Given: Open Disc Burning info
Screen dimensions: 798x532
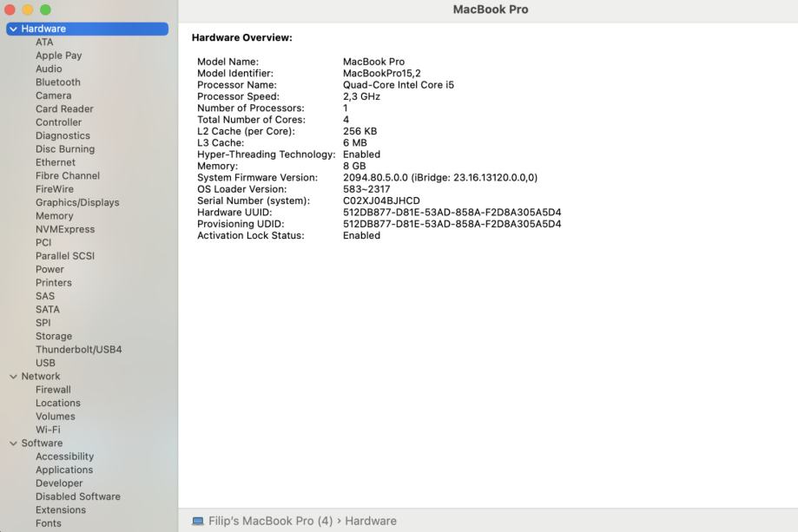Looking at the screenshot, I should pos(65,149).
